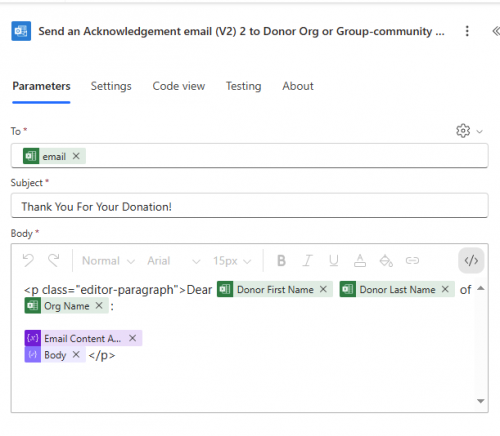Click the Italic formatting icon

(307, 261)
